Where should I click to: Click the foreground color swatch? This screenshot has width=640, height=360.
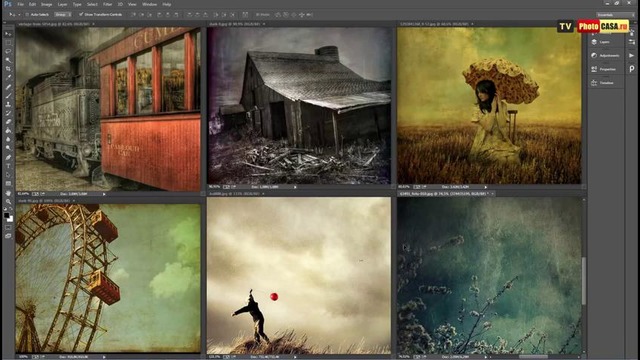pyautogui.click(x=7, y=215)
